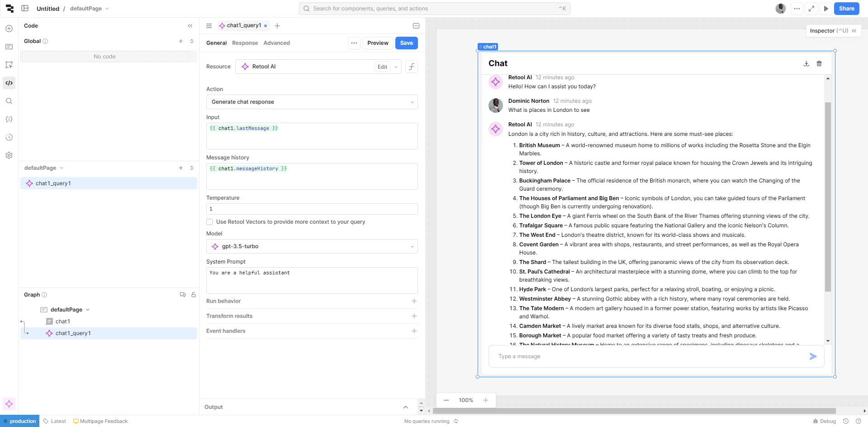Open the Code sidebar icon
The width and height of the screenshot is (868, 427).
tap(9, 83)
